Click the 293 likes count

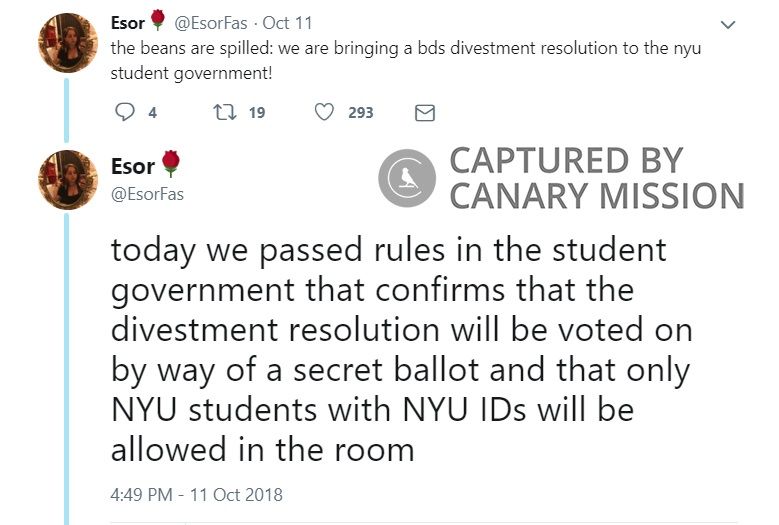360,113
